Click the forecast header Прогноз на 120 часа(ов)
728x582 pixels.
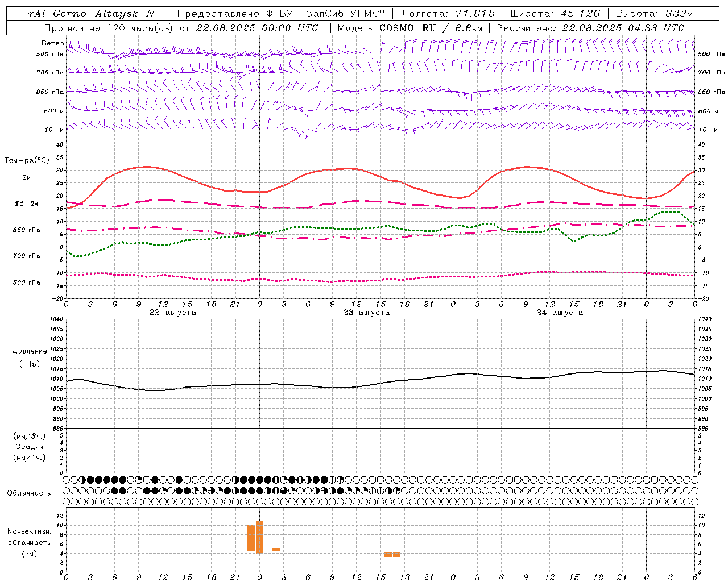(x=109, y=28)
